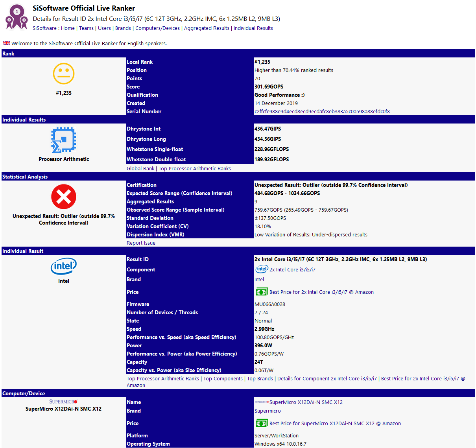Click the green money icon for SuperMicro price
Viewport: 476px width, 448px height.
click(x=262, y=423)
